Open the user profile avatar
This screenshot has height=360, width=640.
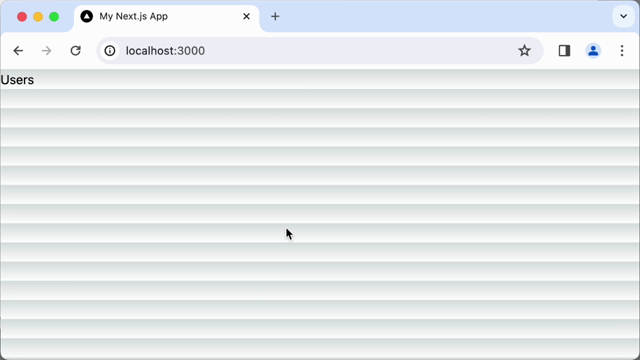pyautogui.click(x=593, y=51)
